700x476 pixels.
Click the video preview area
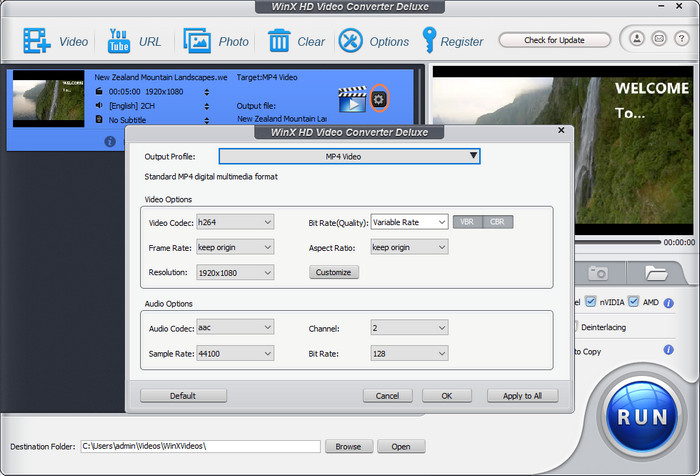pos(563,150)
